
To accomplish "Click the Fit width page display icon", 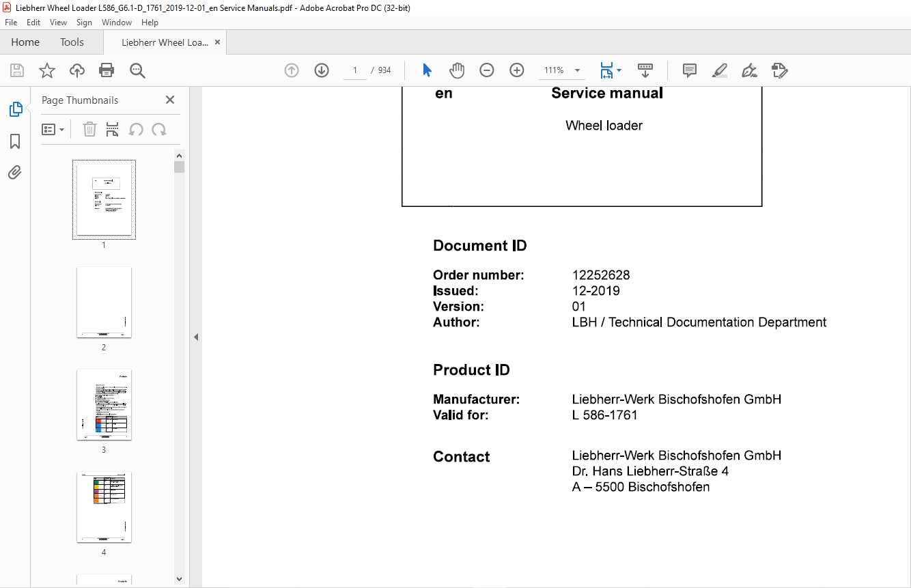I will [606, 70].
